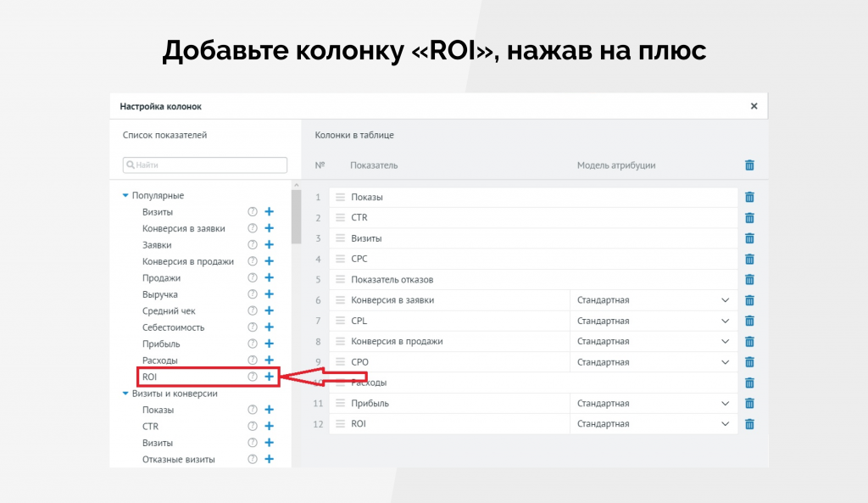
Task: Select Заявки in the Популярные list
Action: 157,245
